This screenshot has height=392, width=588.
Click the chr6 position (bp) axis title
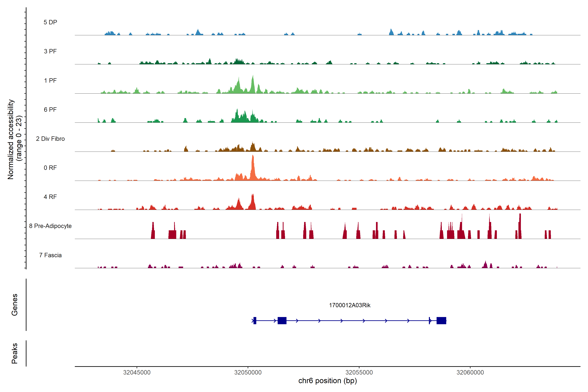(327, 381)
